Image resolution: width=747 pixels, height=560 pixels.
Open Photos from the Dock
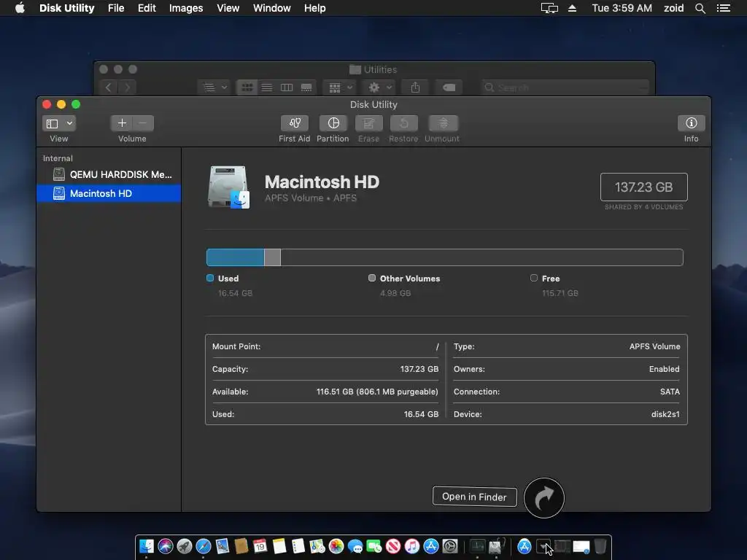click(x=336, y=546)
